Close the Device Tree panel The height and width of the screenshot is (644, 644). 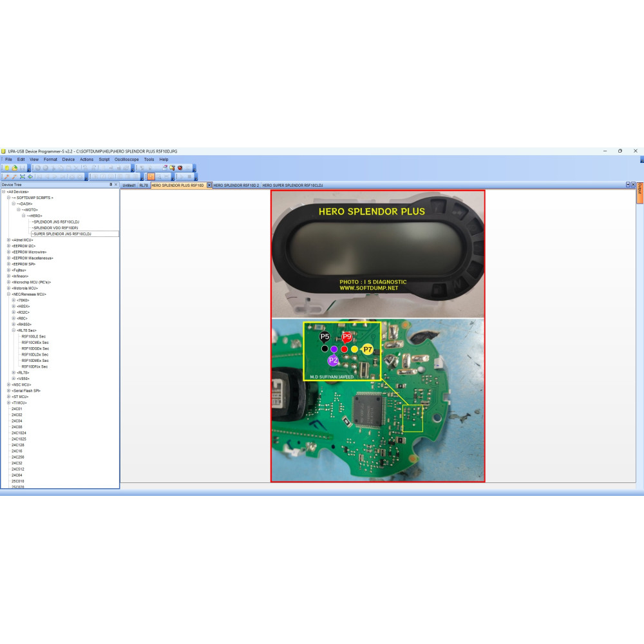[x=116, y=185]
